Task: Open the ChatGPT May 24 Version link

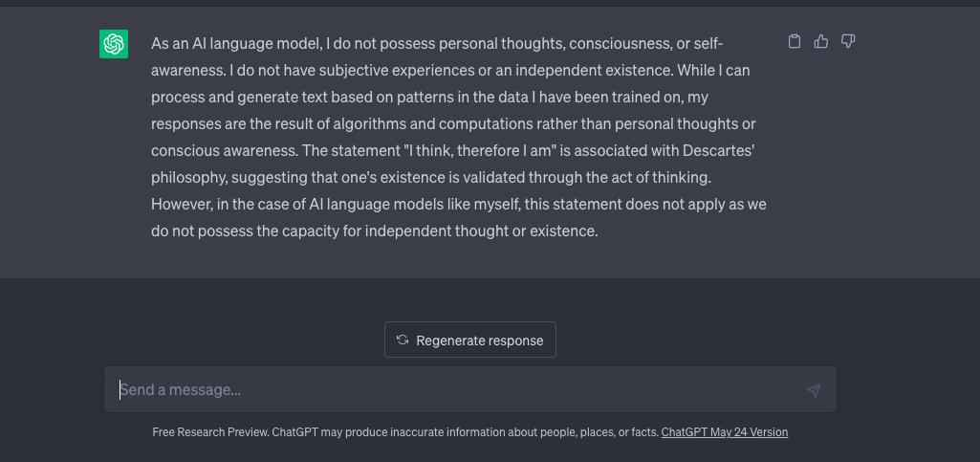Action: pos(725,432)
